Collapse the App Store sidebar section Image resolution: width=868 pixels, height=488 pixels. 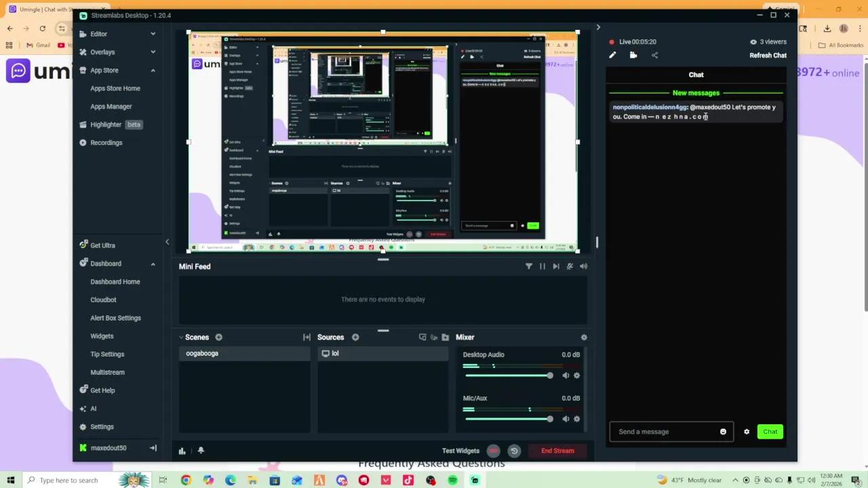pos(153,70)
